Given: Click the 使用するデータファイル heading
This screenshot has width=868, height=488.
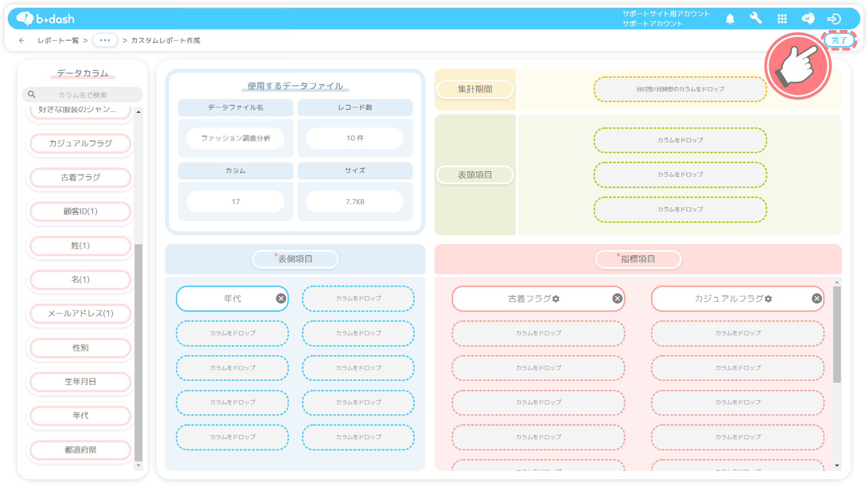Looking at the screenshot, I should click(295, 86).
